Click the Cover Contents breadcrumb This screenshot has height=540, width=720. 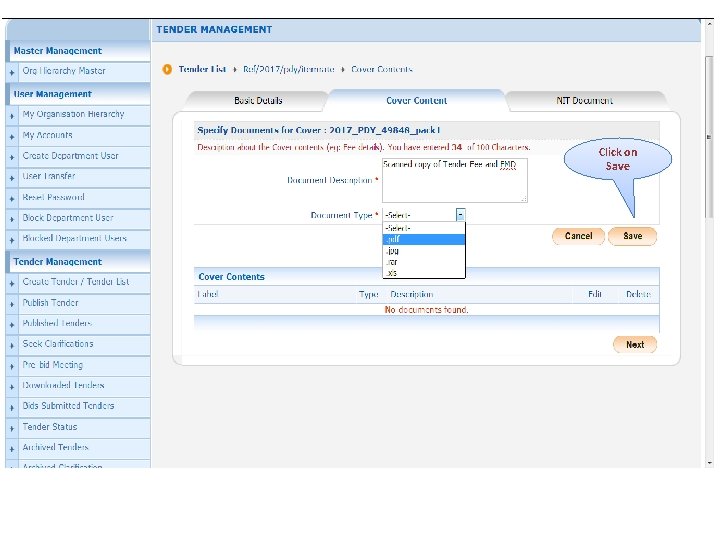(382, 69)
